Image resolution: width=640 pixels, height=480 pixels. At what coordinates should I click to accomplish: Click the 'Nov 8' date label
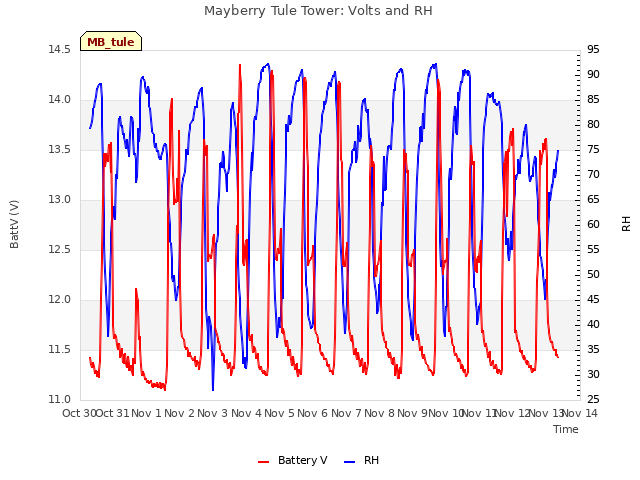(379, 413)
